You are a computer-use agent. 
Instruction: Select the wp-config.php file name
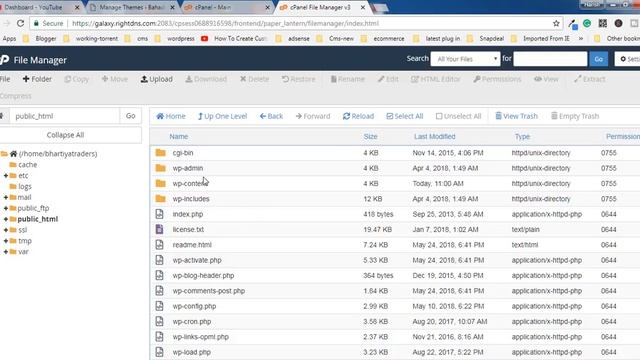click(194, 306)
